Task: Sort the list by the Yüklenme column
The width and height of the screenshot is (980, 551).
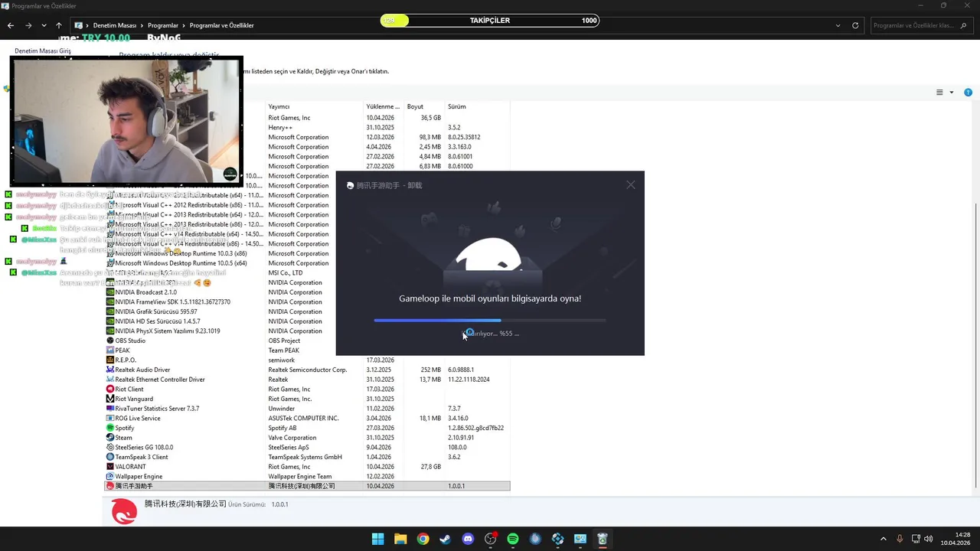Action: (x=382, y=106)
